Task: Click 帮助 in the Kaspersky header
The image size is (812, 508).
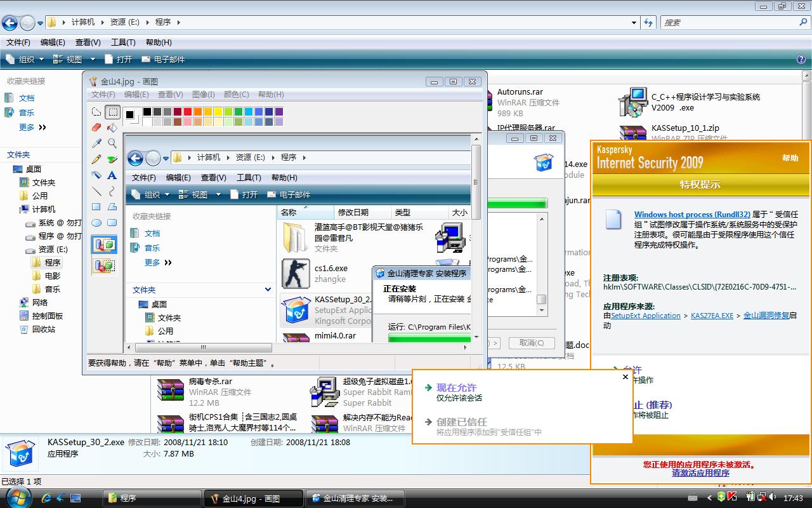Action: (790, 158)
